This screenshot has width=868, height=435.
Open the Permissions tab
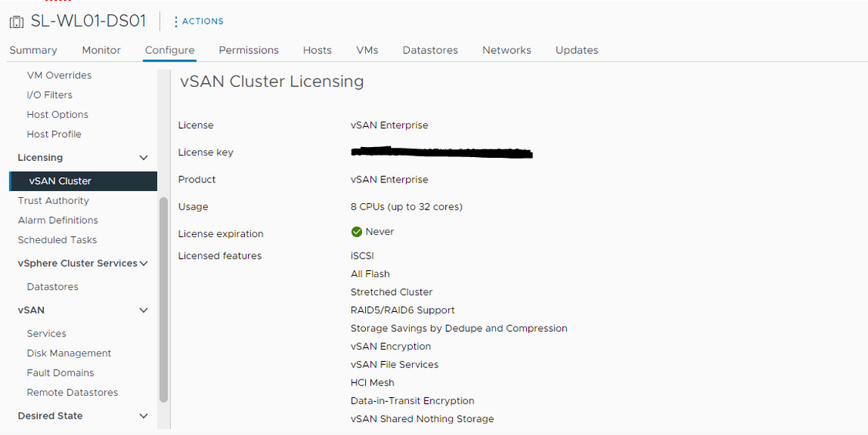coord(249,50)
